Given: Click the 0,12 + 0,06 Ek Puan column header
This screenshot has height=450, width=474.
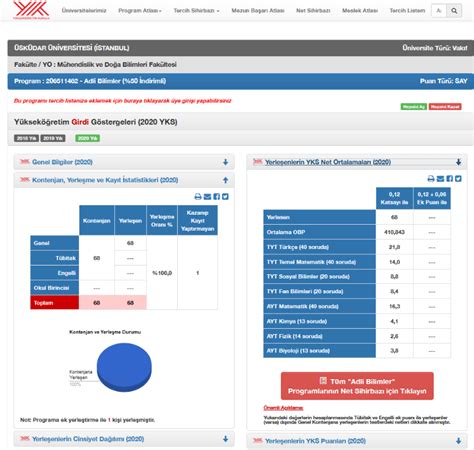Looking at the screenshot, I should (x=432, y=198).
